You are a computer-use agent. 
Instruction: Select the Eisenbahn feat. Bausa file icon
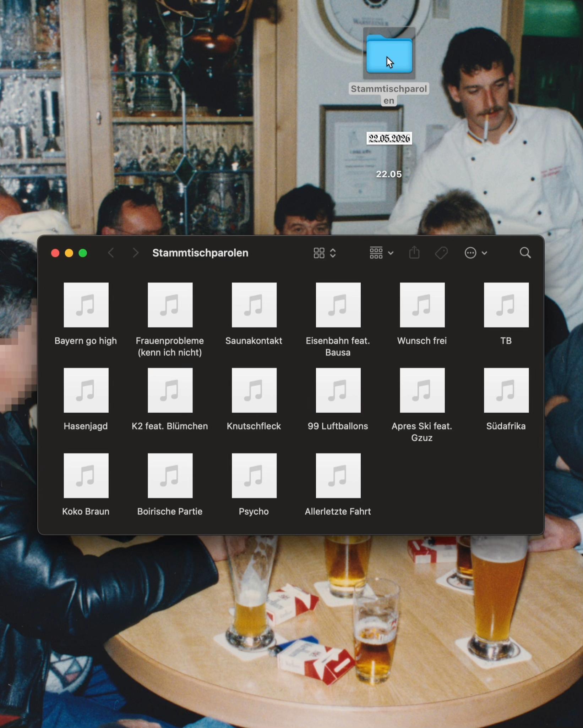tap(338, 305)
